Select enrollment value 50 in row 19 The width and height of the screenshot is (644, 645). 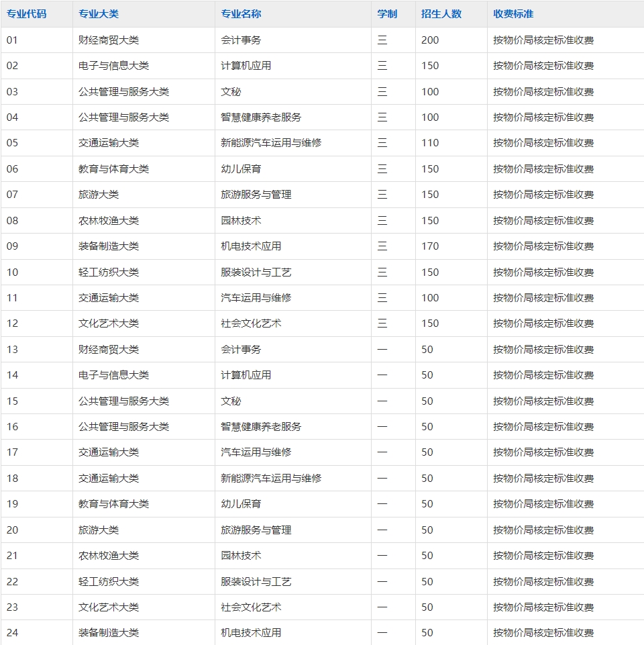[427, 504]
